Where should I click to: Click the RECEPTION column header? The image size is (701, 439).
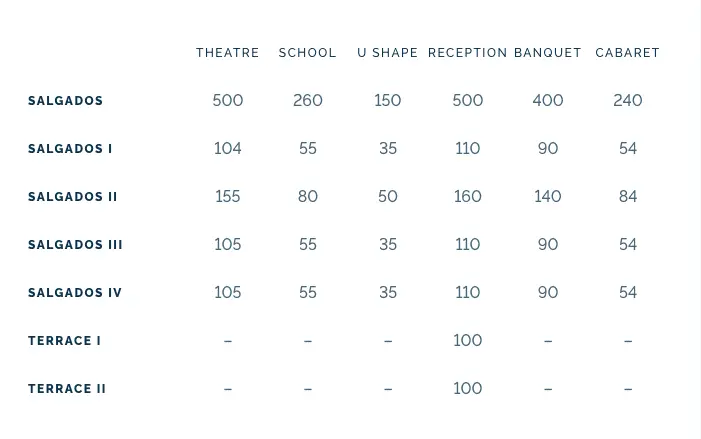click(x=467, y=53)
